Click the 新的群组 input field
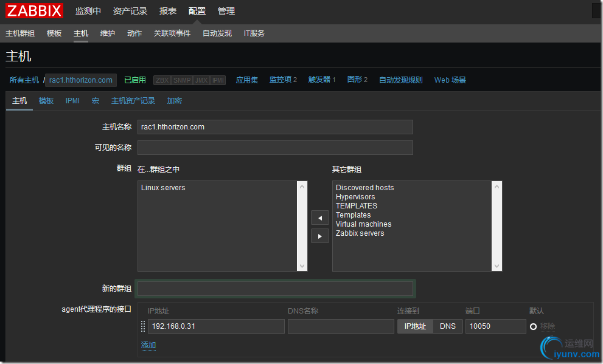Image resolution: width=603 pixels, height=364 pixels. coord(275,289)
